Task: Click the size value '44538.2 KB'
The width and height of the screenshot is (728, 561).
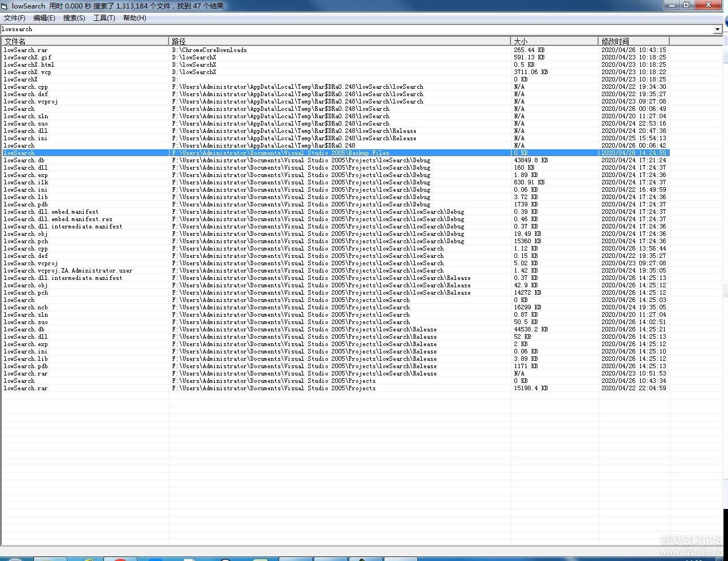Action: (x=531, y=329)
